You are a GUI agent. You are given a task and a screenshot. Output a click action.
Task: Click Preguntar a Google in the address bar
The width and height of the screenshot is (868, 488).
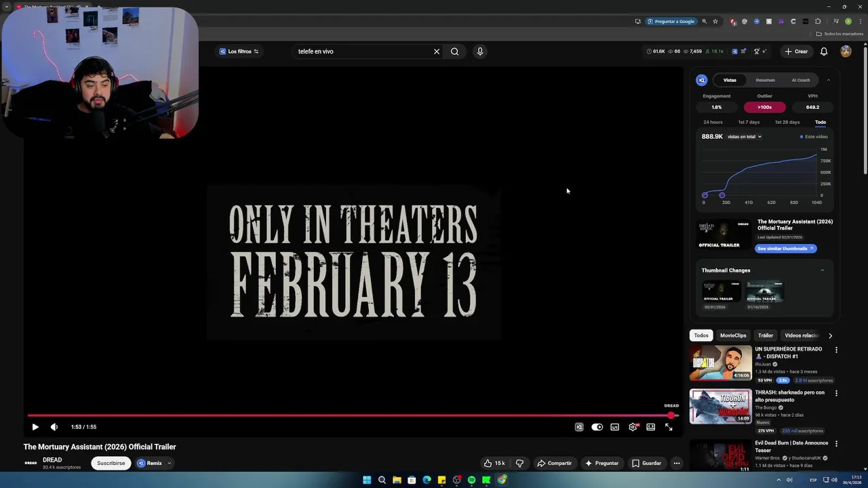671,22
